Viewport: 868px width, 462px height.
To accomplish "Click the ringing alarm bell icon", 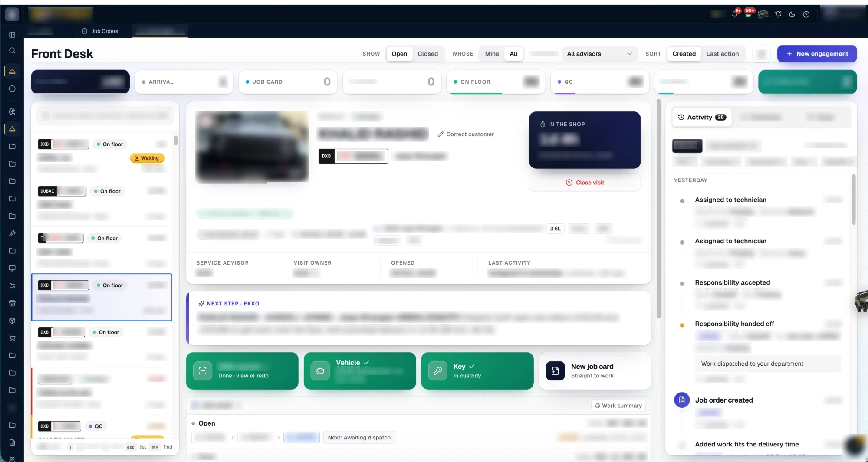I will tap(778, 14).
